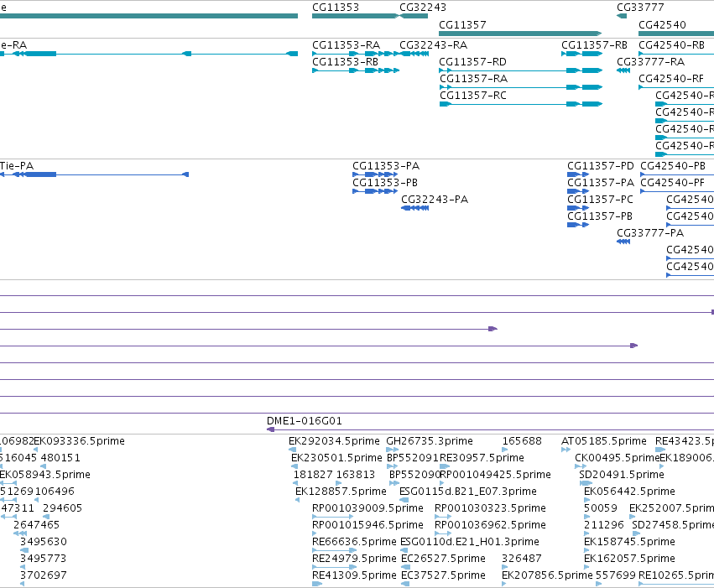Click protein CG11353-PB
The height and width of the screenshot is (588, 714).
tap(385, 183)
